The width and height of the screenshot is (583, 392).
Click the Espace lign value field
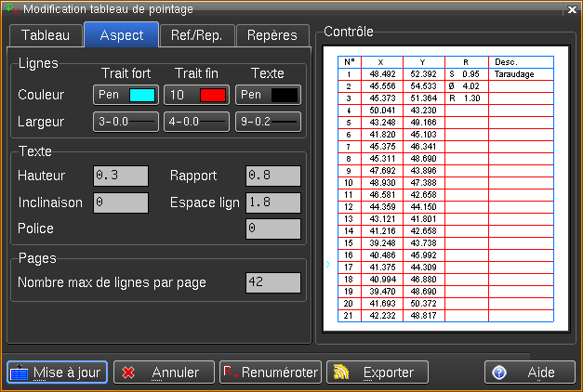point(272,203)
